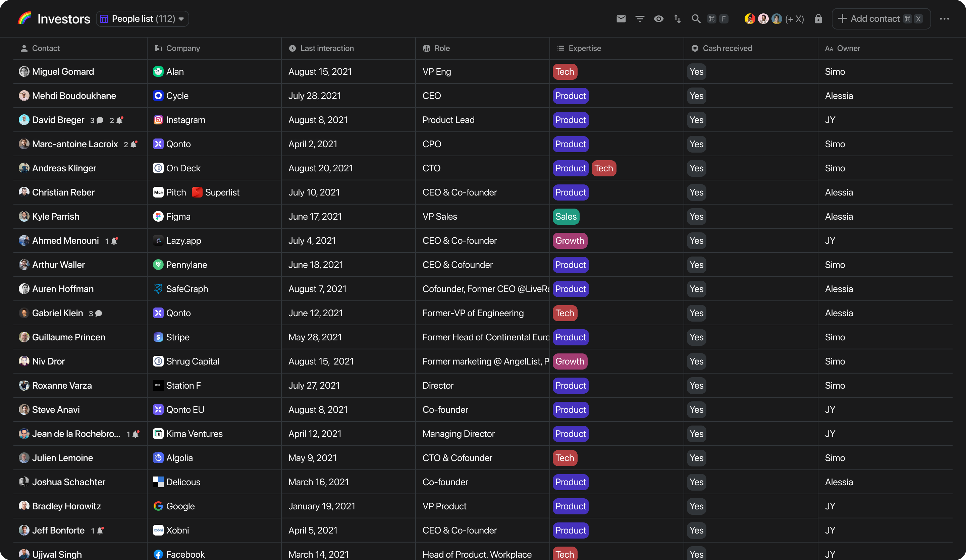Image resolution: width=966 pixels, height=560 pixels.
Task: Click the Pennylane company icon
Action: click(x=158, y=265)
